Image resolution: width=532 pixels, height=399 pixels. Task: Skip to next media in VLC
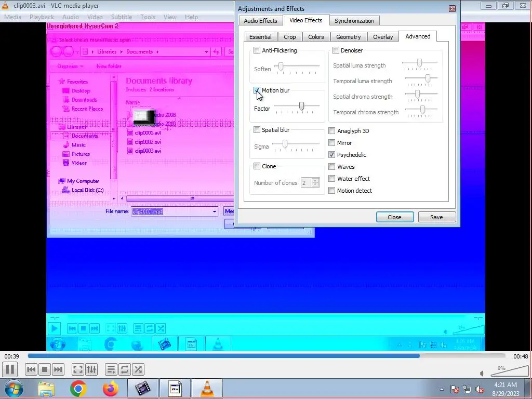coord(58,369)
